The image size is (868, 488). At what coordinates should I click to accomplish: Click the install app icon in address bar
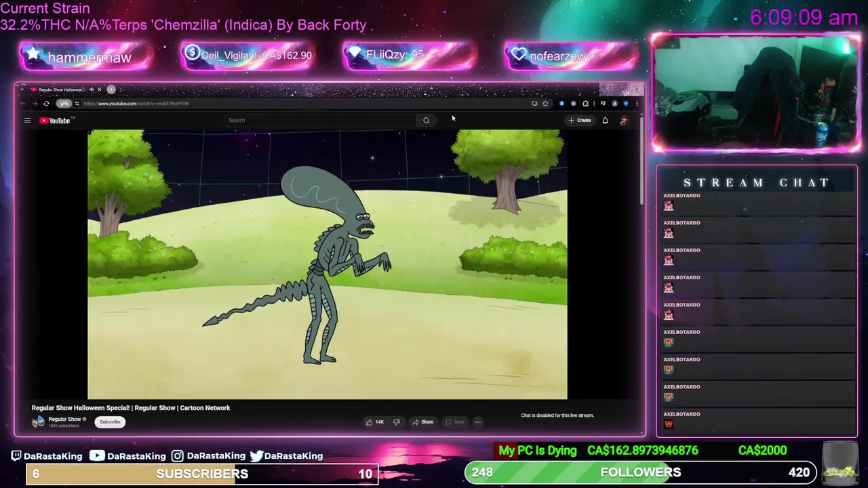click(x=535, y=104)
